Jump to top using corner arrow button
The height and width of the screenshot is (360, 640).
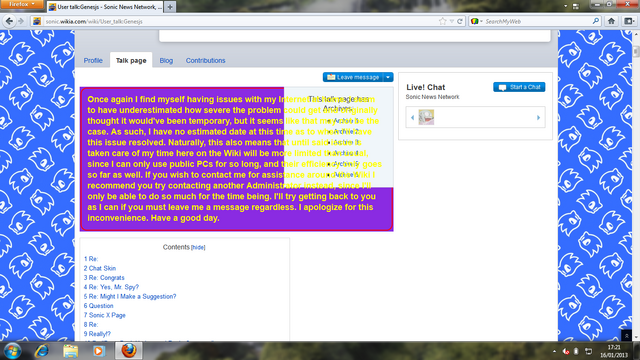626,336
